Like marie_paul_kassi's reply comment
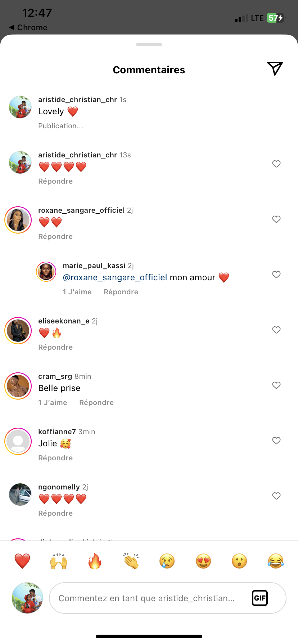This screenshot has width=298, height=644. tap(276, 275)
